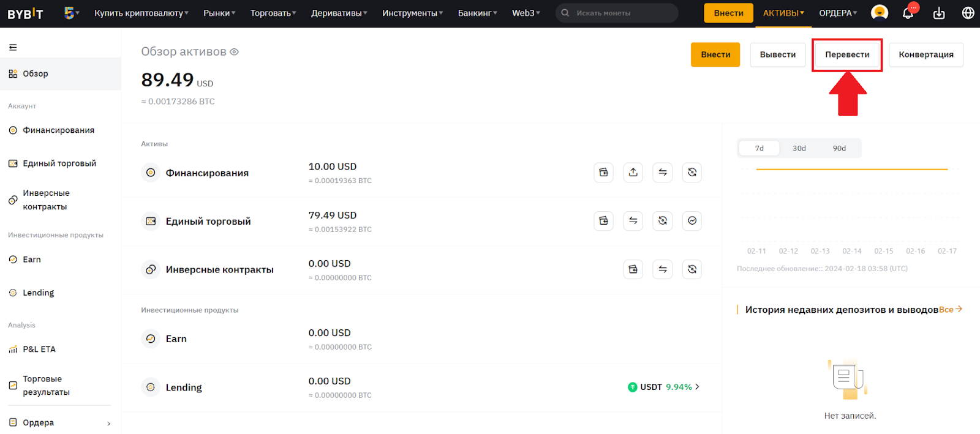
Task: Toggle balance visibility eye icon
Action: click(x=234, y=52)
